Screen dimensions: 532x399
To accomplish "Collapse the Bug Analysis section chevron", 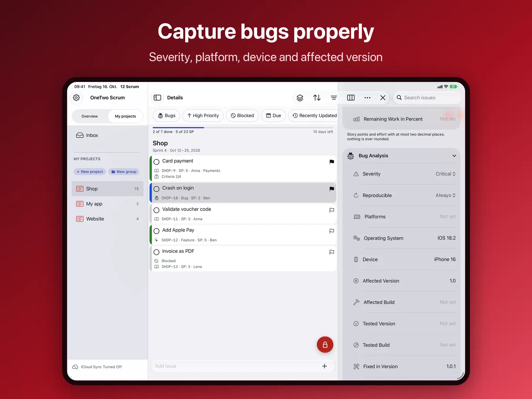I will pyautogui.click(x=454, y=156).
